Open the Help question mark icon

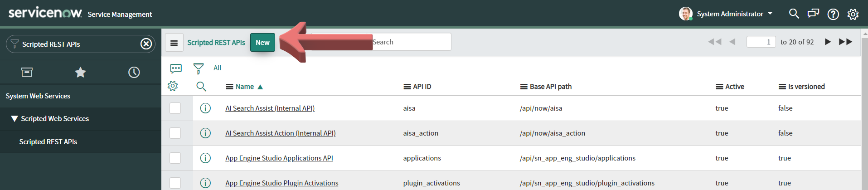pos(833,14)
